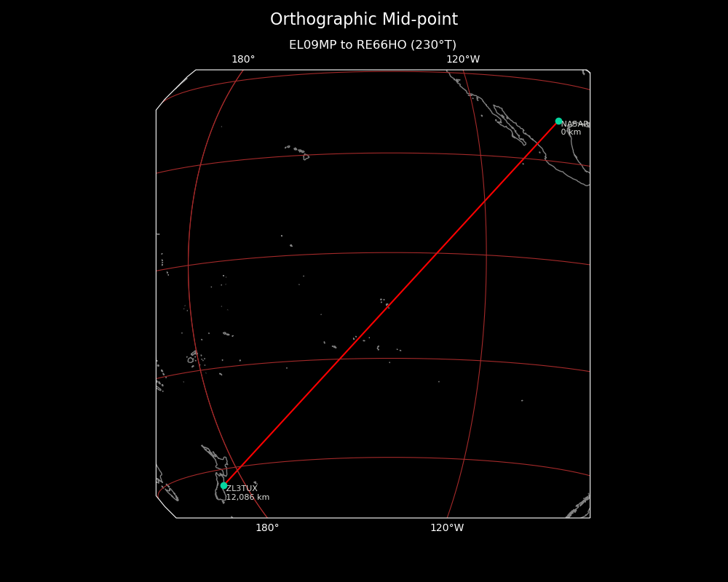Viewport: 728px width, 582px height.
Task: Click the green NA5AR station marker
Action: pos(558,121)
